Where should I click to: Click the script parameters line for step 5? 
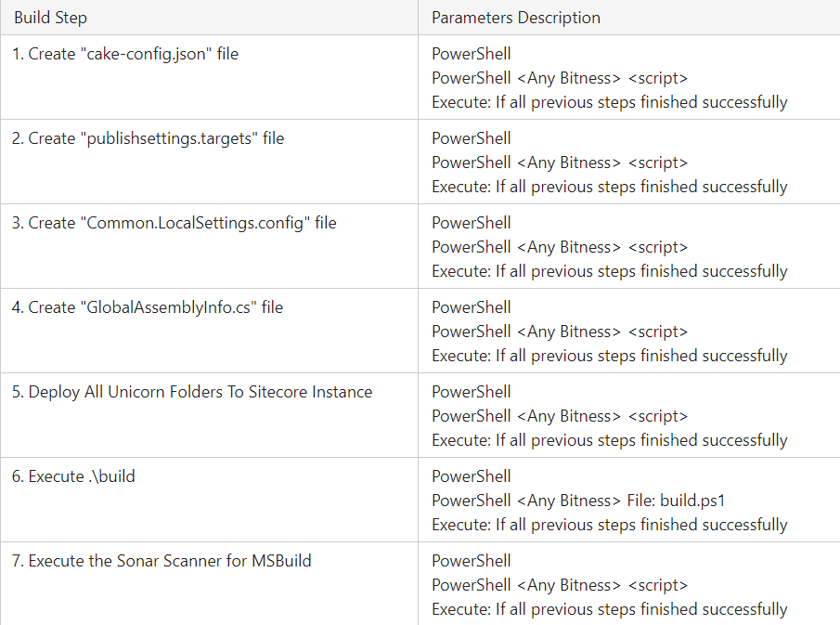pyautogui.click(x=560, y=416)
